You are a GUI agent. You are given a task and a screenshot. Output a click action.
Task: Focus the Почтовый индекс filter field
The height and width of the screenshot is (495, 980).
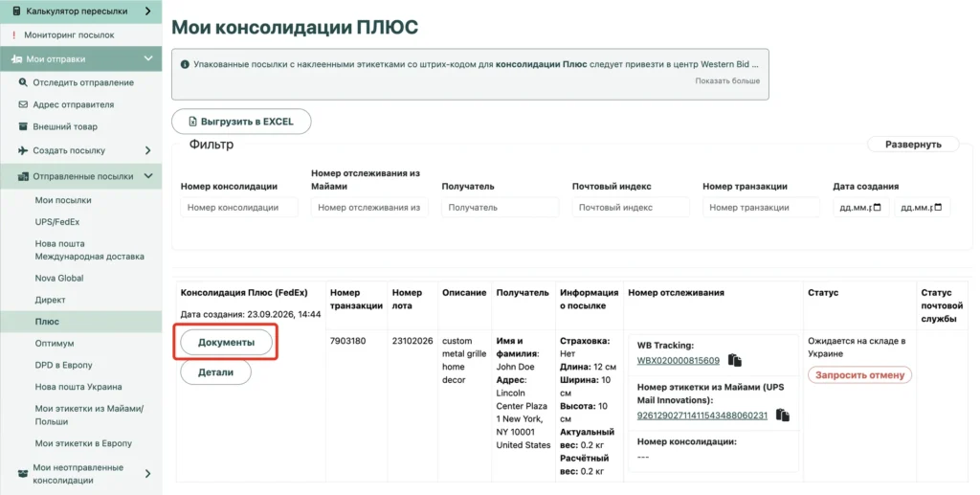tap(631, 208)
